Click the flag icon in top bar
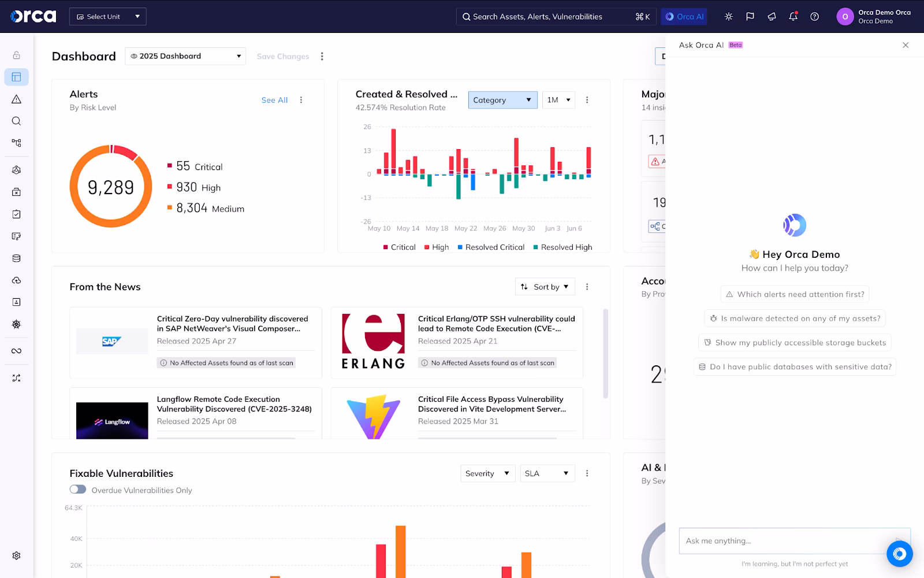This screenshot has height=578, width=924. point(750,17)
